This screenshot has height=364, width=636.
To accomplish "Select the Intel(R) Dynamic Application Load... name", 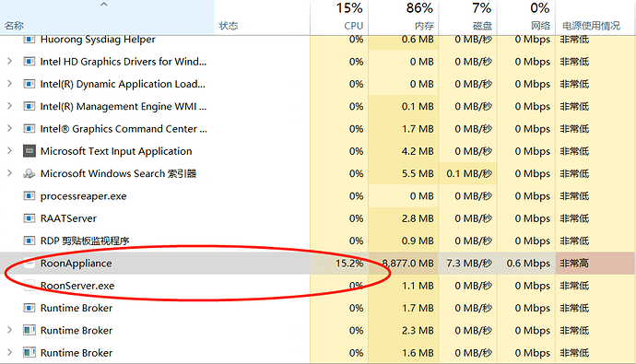I will point(123,84).
